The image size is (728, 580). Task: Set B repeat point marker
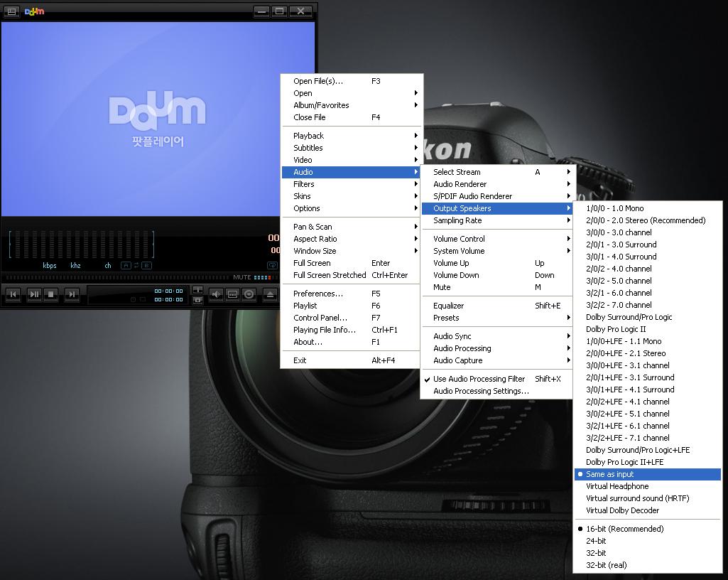coord(147,265)
